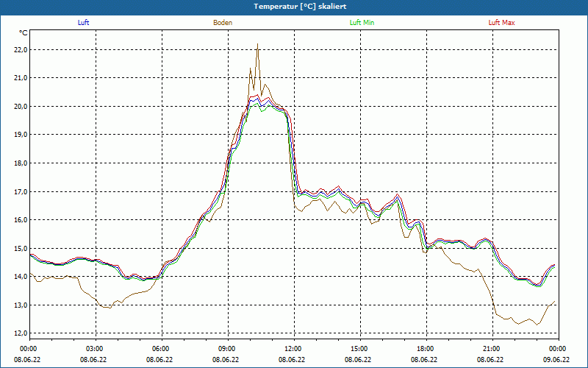
Task: Click the chart title Temperatur [°C] skaliert
Action: pyautogui.click(x=300, y=7)
